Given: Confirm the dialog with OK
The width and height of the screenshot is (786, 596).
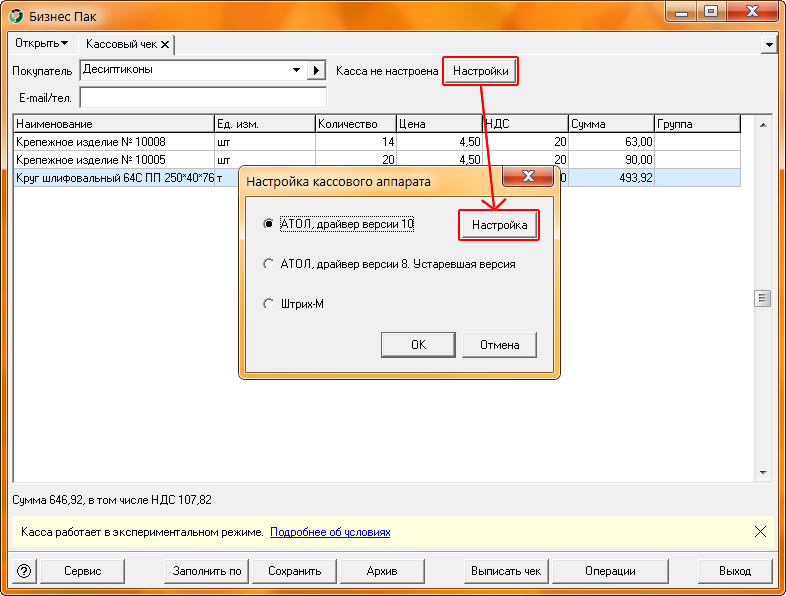Looking at the screenshot, I should (418, 344).
